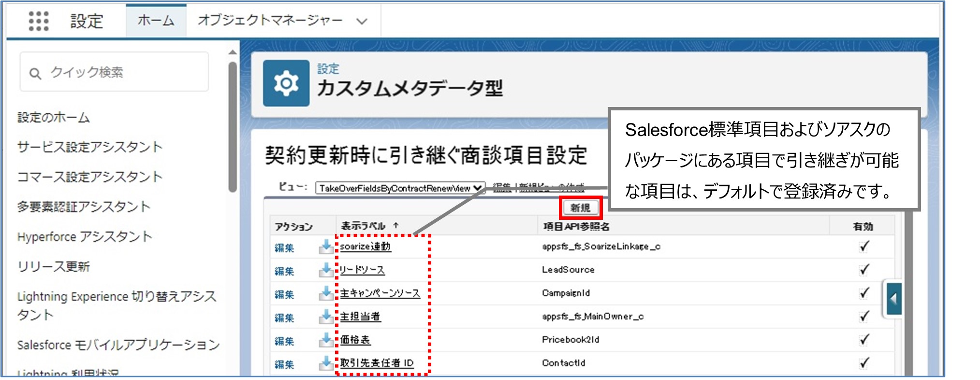Open the リードソース record link
Image resolution: width=980 pixels, height=380 pixels.
(x=362, y=270)
